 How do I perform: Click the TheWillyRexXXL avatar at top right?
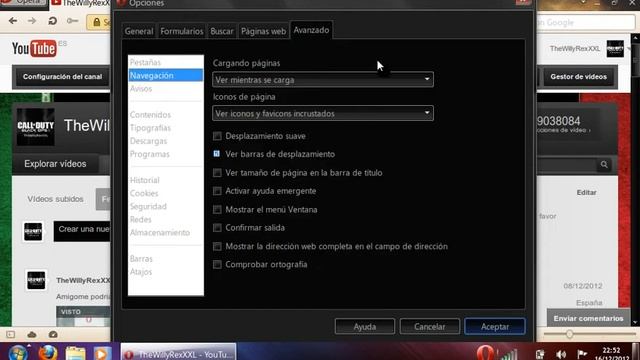coord(615,49)
